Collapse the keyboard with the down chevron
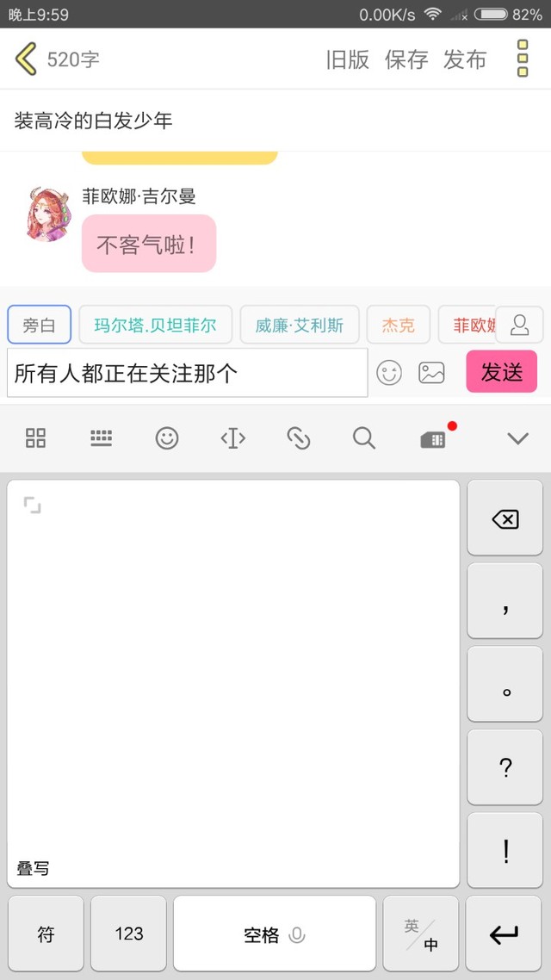The image size is (551, 980). tap(518, 438)
